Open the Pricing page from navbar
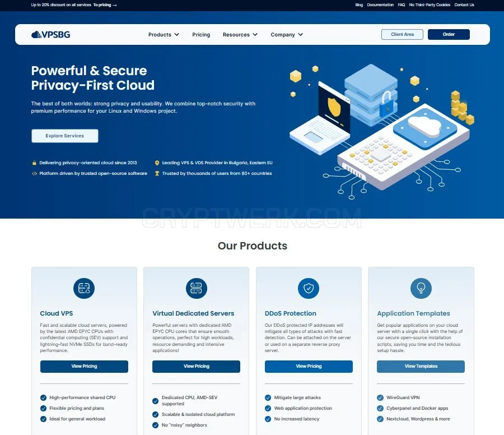The image size is (504, 435). tap(201, 34)
